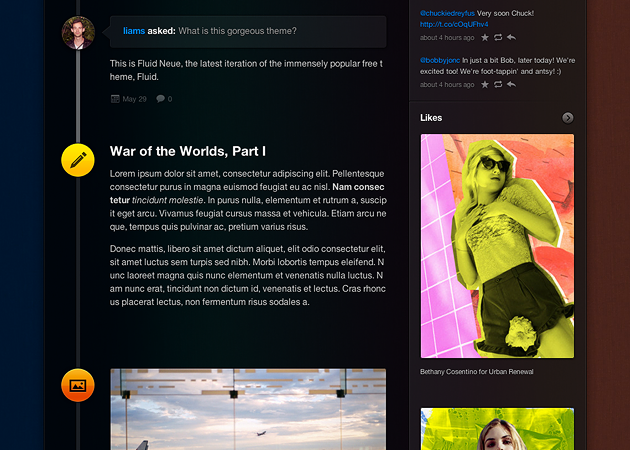Retweet the tweet to @chuckiedreyfus
This screenshot has width=630, height=450.
click(x=498, y=38)
